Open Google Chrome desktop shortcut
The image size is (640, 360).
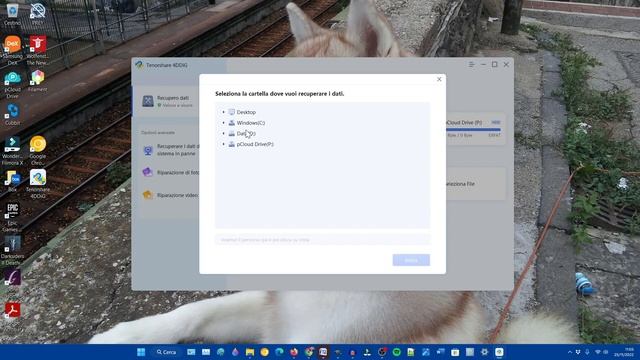[x=38, y=151]
